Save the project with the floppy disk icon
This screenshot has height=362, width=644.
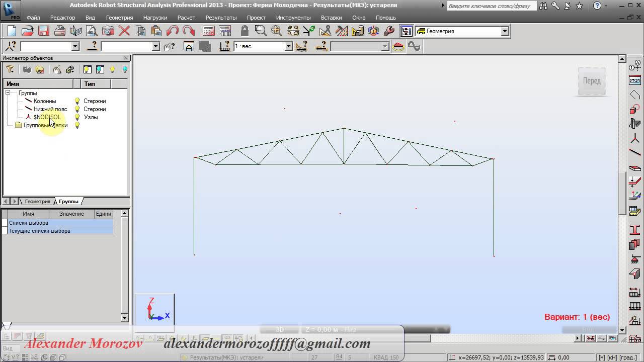[44, 31]
